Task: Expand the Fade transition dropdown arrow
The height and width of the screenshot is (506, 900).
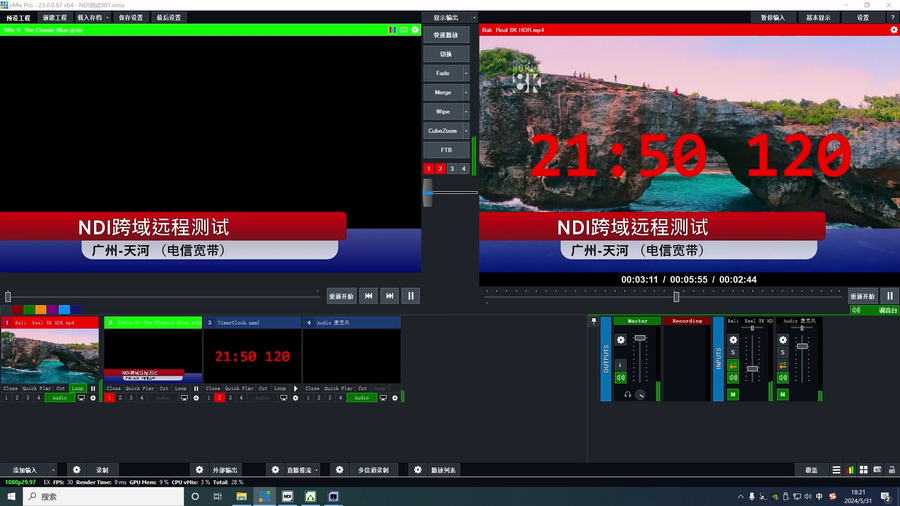Action: (x=466, y=73)
